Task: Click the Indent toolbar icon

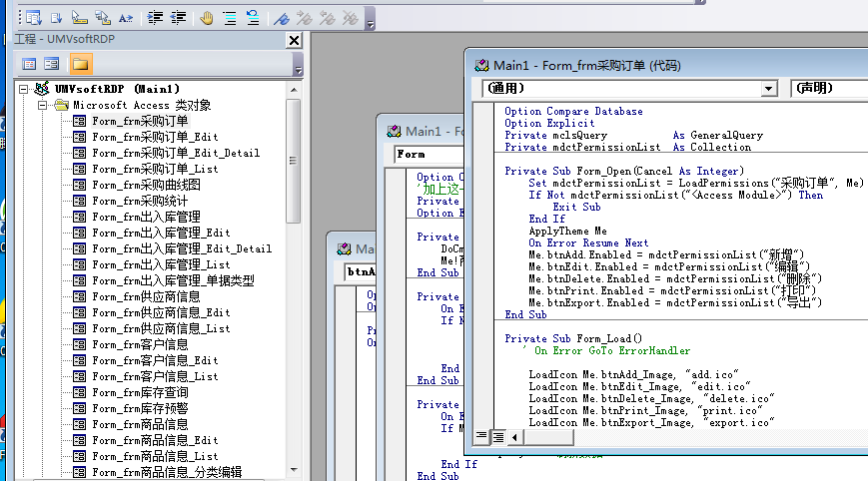Action: (155, 18)
